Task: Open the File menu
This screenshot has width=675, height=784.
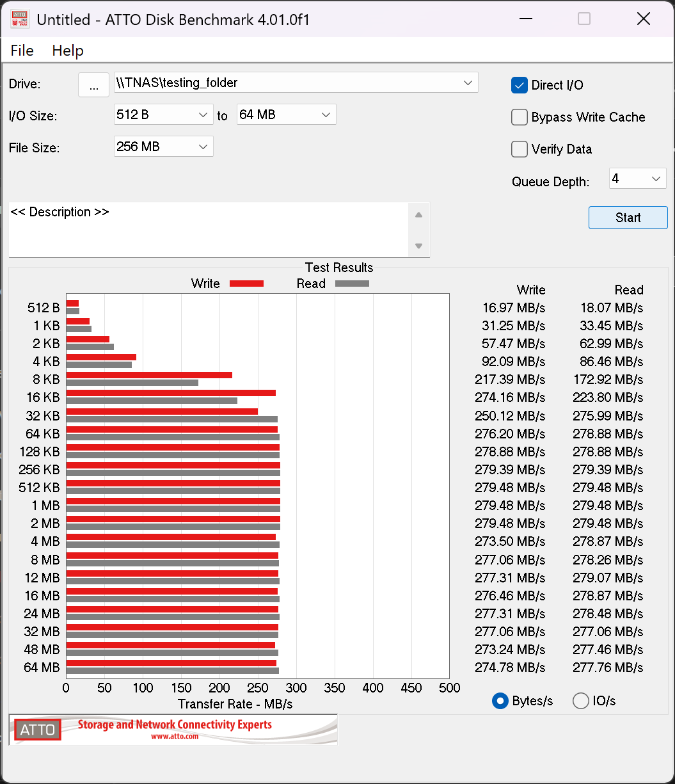Action: (x=22, y=51)
